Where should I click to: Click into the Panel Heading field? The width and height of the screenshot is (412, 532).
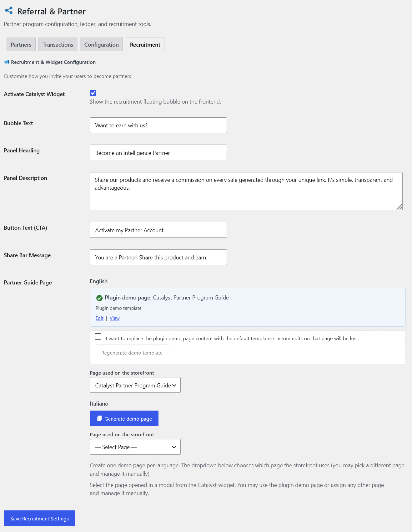coord(158,152)
